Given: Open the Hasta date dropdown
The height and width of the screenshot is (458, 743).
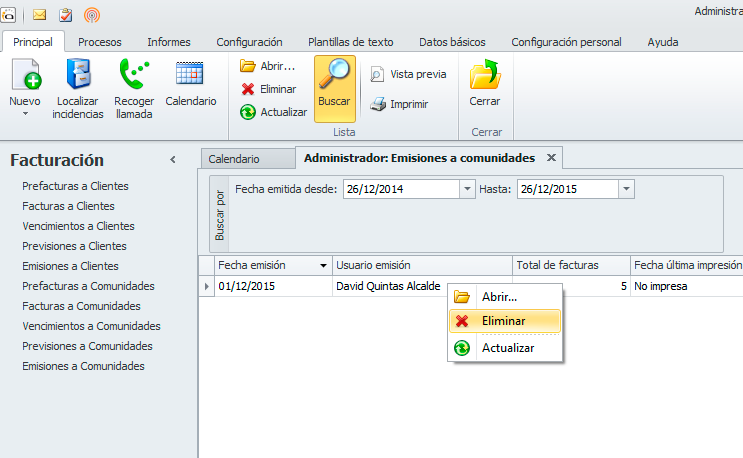Looking at the screenshot, I should (x=626, y=189).
